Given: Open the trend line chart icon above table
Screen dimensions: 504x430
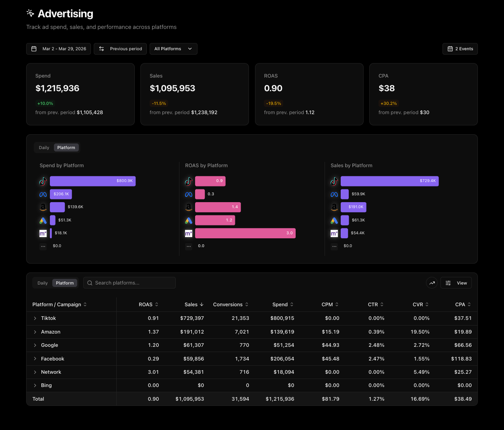Looking at the screenshot, I should (x=432, y=283).
